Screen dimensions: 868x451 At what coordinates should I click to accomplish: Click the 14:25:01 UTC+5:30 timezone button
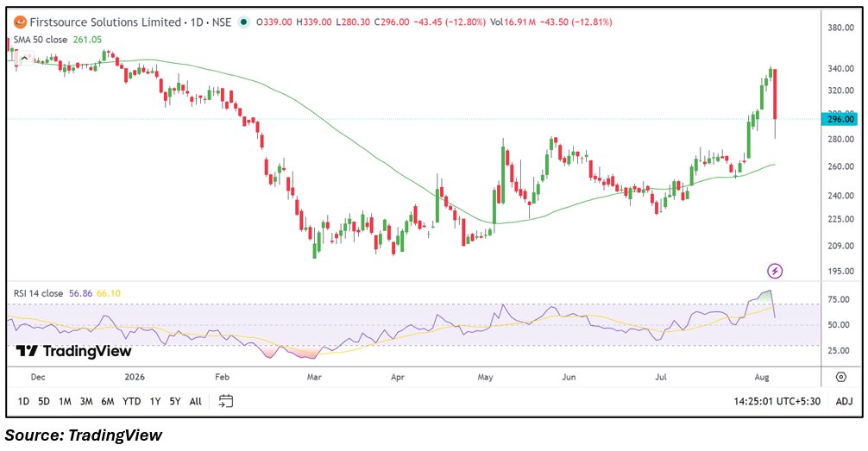tap(777, 401)
